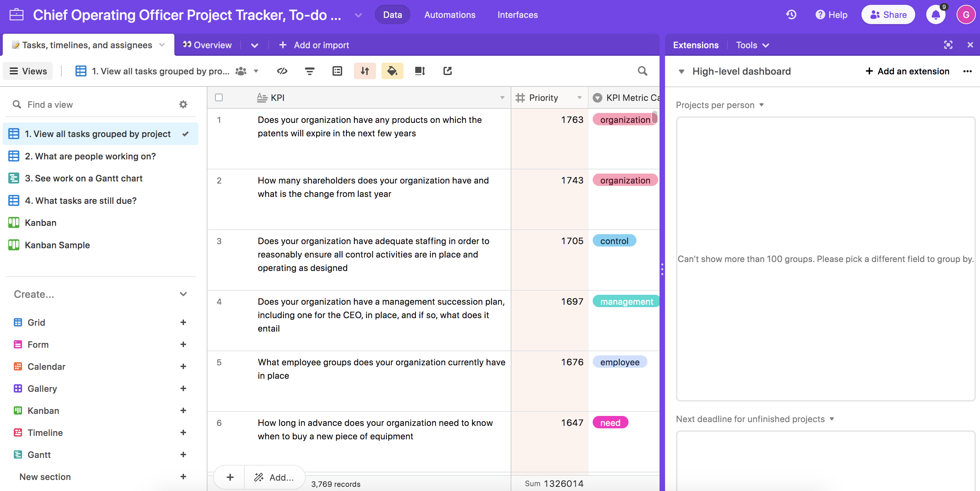Open dashboard more options ellipsis

[x=968, y=71]
